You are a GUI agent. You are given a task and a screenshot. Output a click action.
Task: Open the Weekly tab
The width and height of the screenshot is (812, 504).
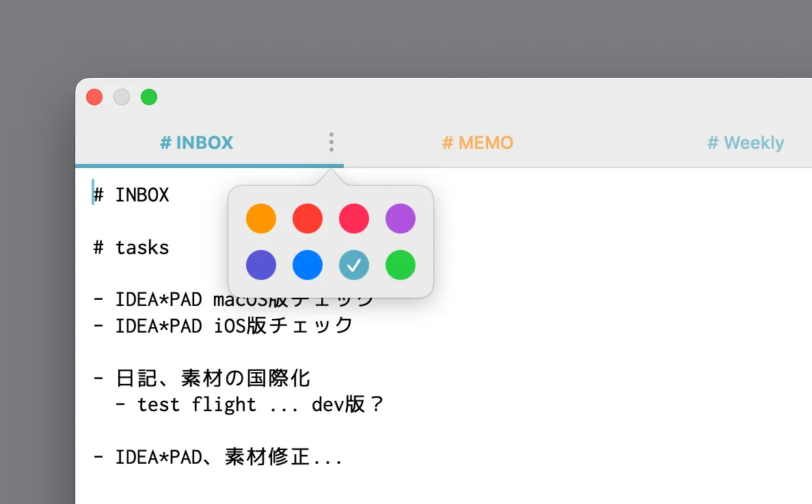pyautogui.click(x=745, y=142)
